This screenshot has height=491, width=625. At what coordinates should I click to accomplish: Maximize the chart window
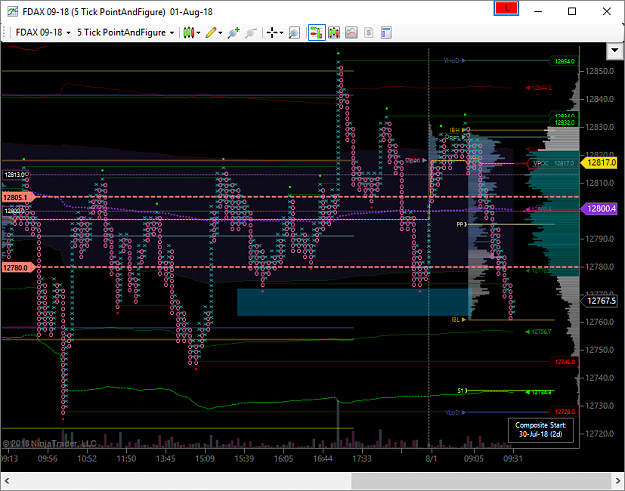[x=572, y=11]
